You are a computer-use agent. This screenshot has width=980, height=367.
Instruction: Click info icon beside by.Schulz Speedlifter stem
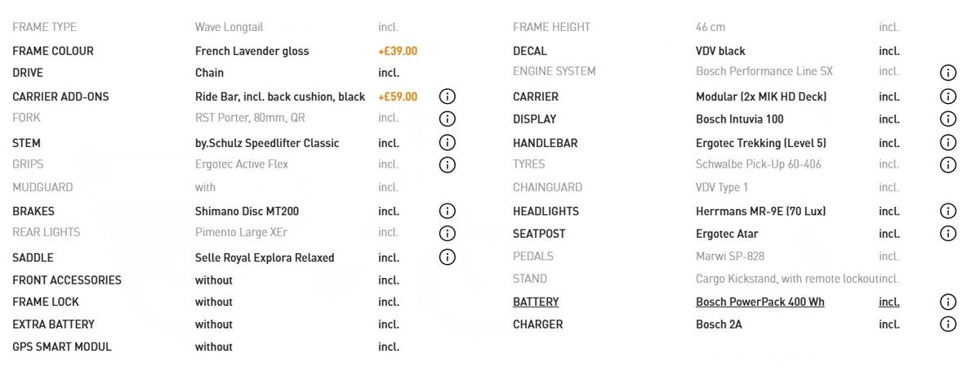click(448, 142)
